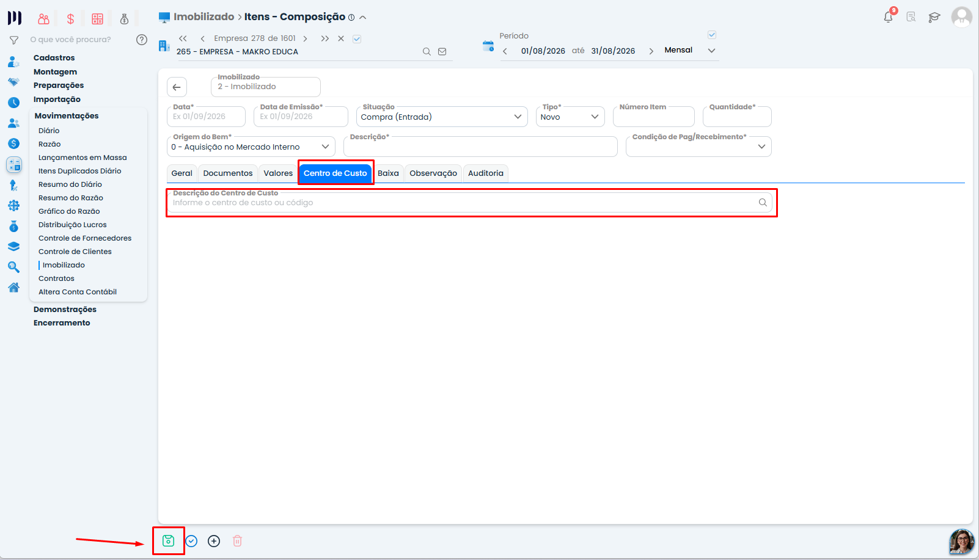Screen dimensions: 979x560
Task: Switch to the Geral tab
Action: pyautogui.click(x=182, y=173)
